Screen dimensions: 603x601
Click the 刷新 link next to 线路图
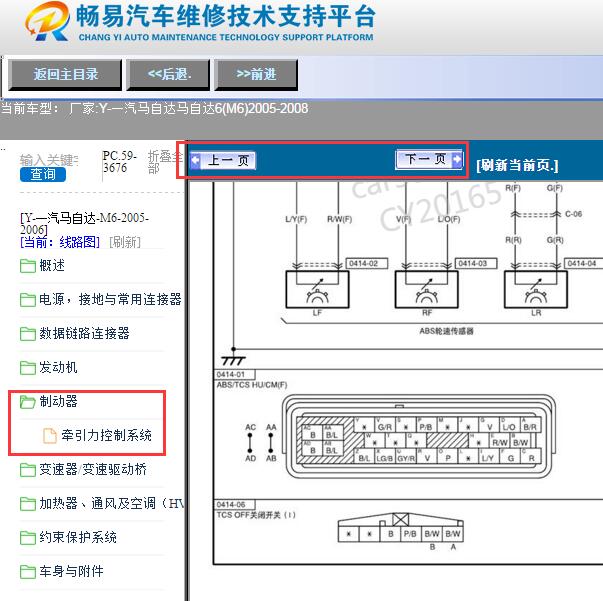125,242
